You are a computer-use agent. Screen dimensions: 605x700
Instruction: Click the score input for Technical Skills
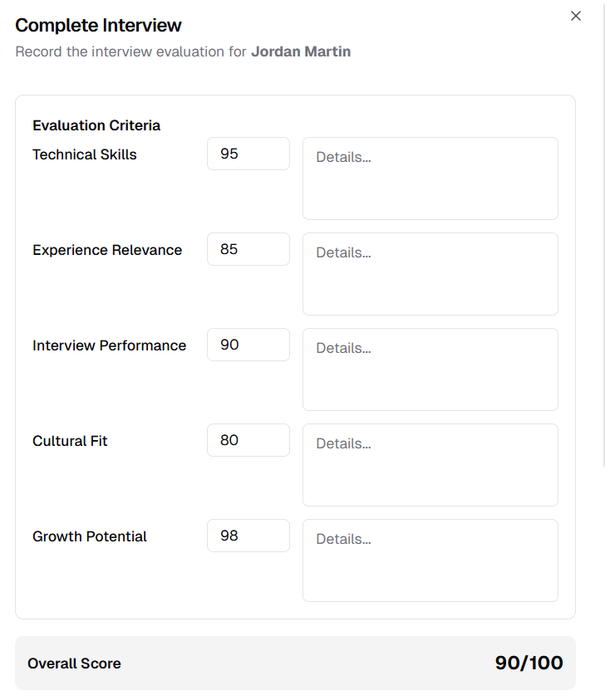pyautogui.click(x=248, y=154)
